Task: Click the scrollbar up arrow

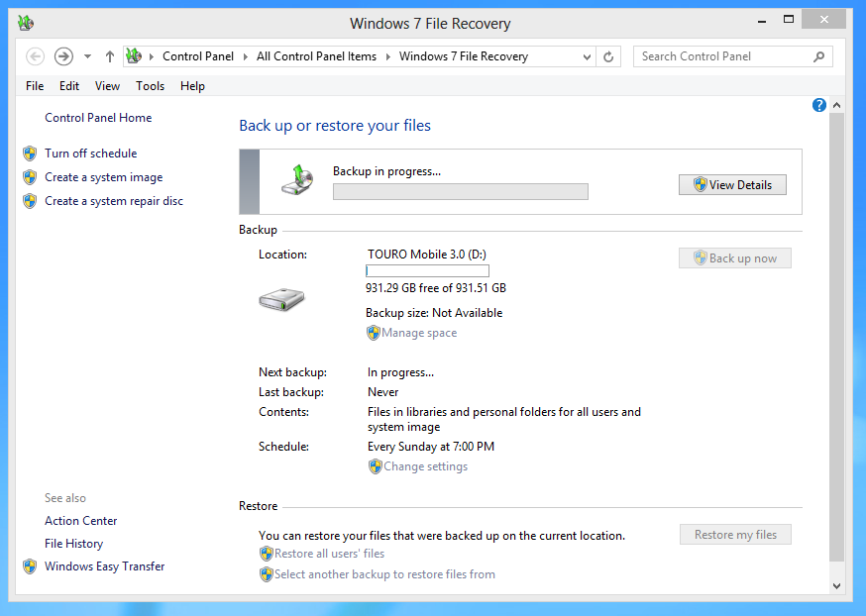Action: coord(836,105)
